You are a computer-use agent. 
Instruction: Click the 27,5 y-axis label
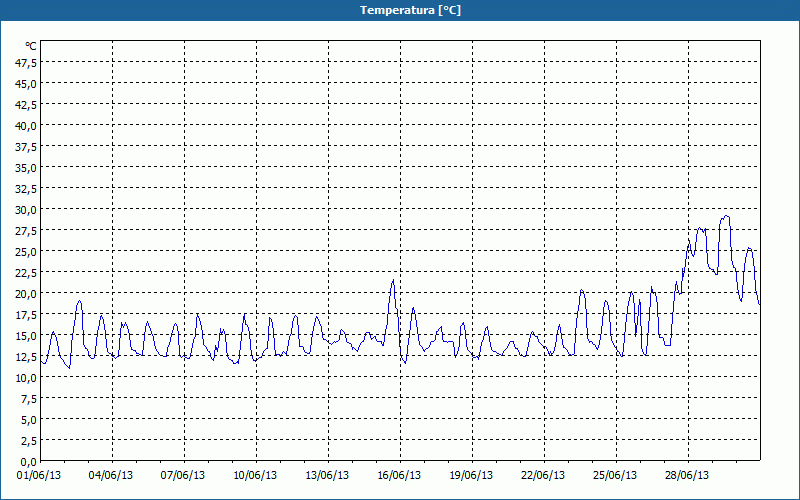(x=26, y=231)
